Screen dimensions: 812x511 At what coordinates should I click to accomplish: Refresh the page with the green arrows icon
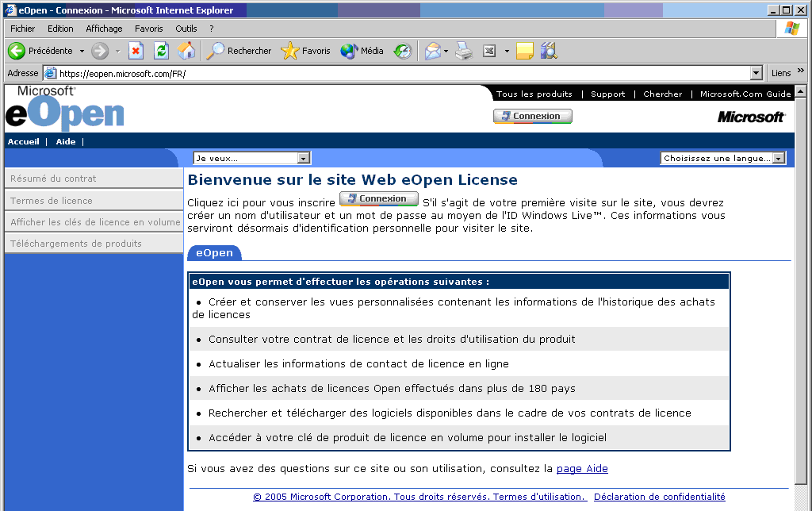[161, 51]
